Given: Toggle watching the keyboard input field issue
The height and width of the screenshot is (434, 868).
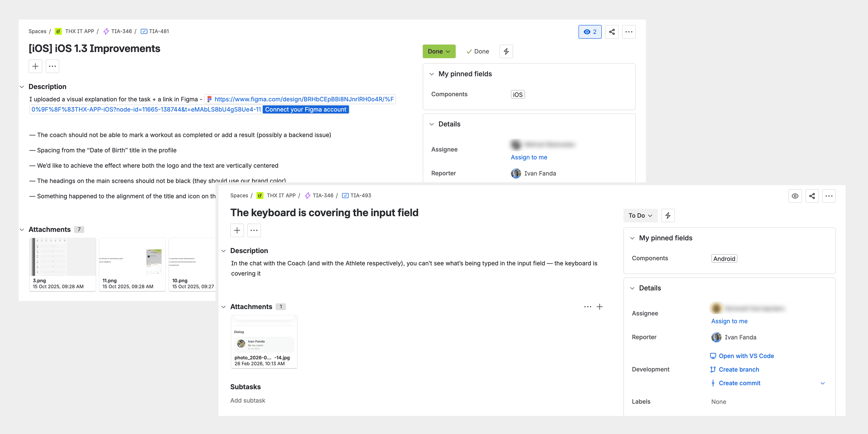Looking at the screenshot, I should pyautogui.click(x=795, y=196).
